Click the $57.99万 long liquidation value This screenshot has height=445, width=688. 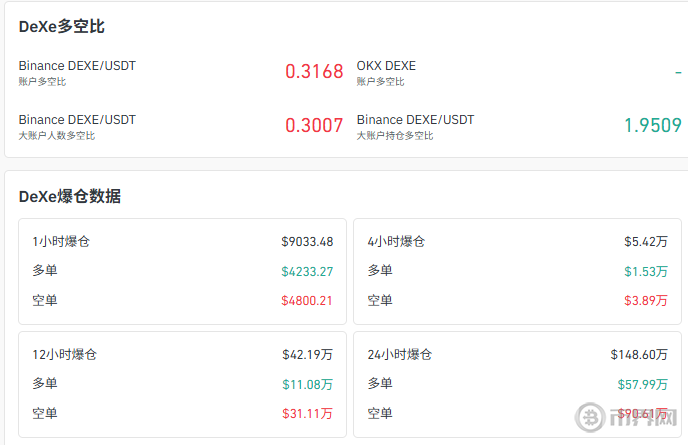(x=642, y=385)
